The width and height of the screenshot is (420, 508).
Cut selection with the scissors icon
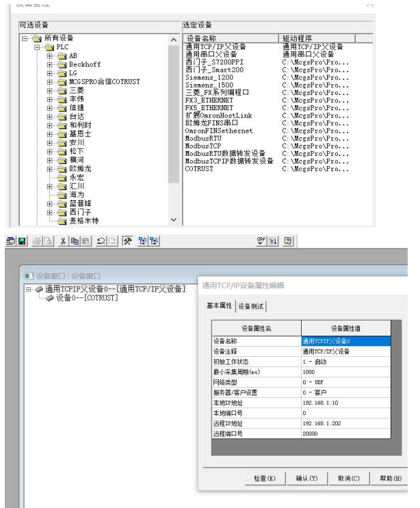pyautogui.click(x=63, y=241)
